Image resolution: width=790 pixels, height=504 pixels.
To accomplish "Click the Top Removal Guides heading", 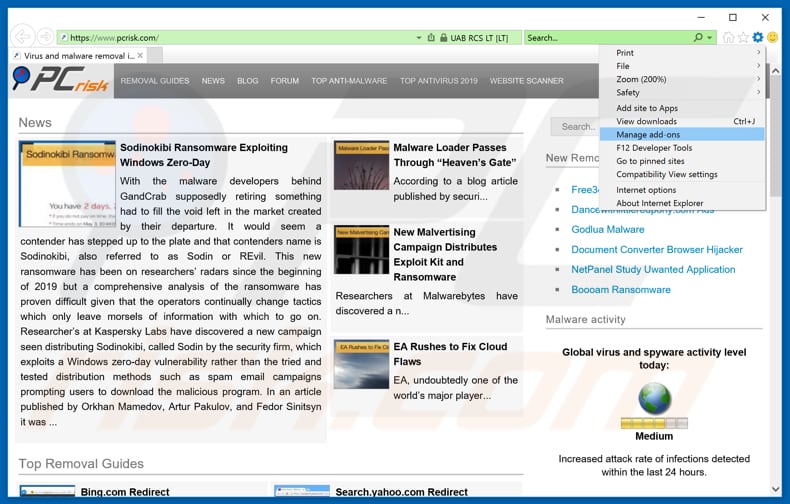I will (81, 464).
